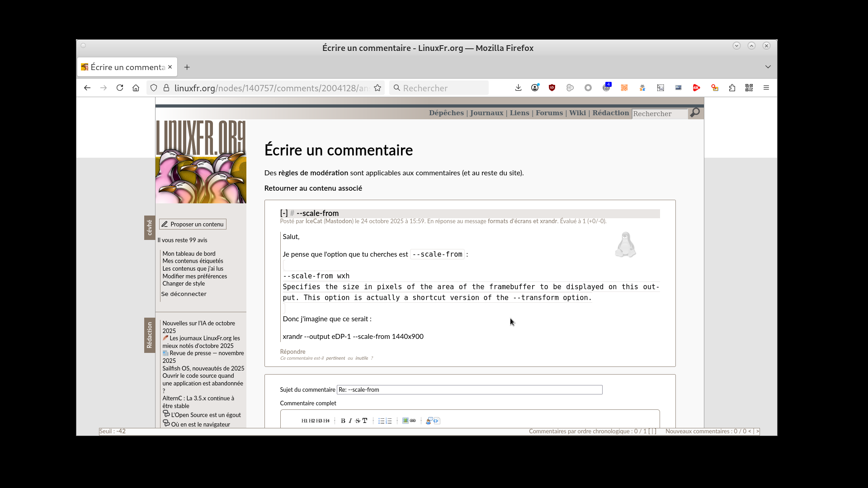Open Firefox downloads panel
This screenshot has height=488, width=868.
(x=518, y=88)
